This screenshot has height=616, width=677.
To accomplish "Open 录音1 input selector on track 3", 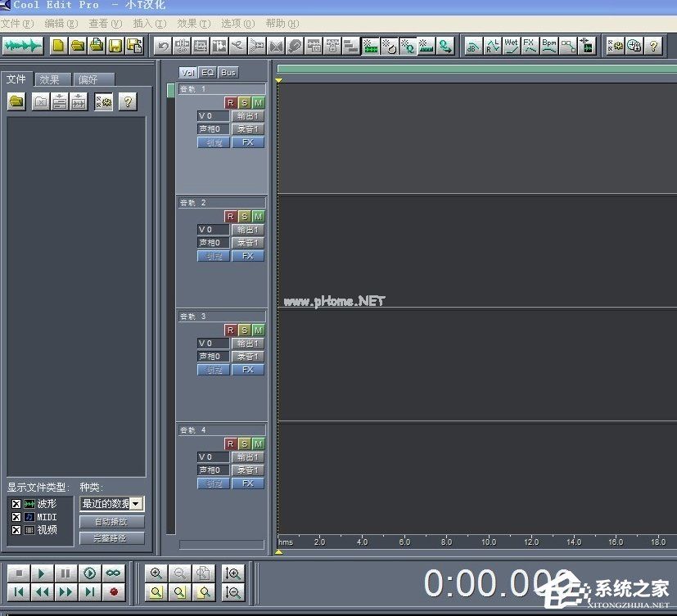I will pyautogui.click(x=247, y=357).
